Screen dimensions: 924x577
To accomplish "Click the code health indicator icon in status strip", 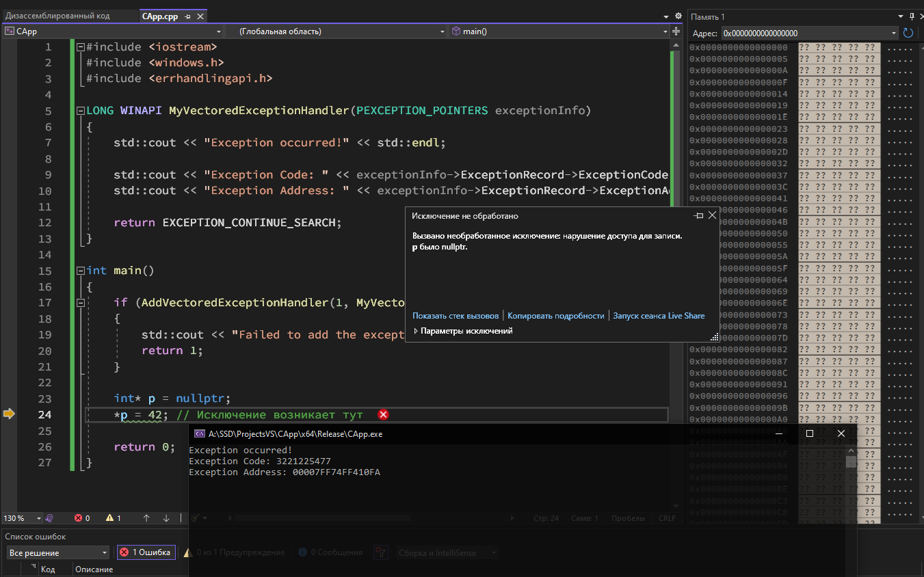I will pyautogui.click(x=49, y=518).
